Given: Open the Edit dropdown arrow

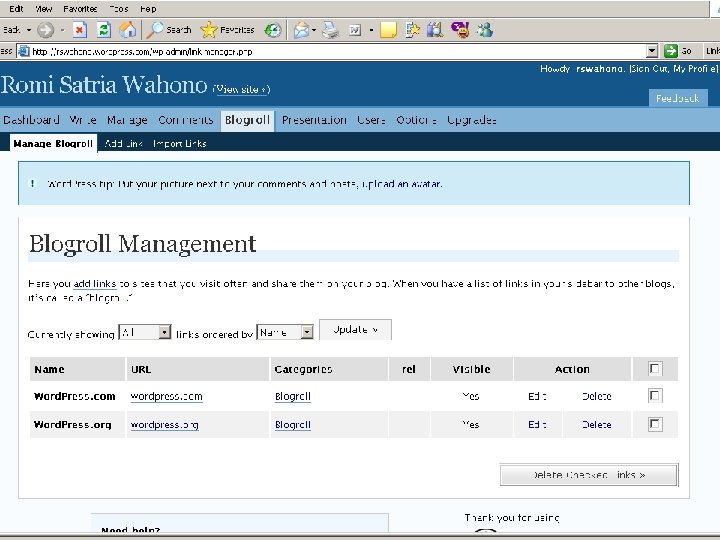Looking at the screenshot, I should pyautogui.click(x=371, y=30).
